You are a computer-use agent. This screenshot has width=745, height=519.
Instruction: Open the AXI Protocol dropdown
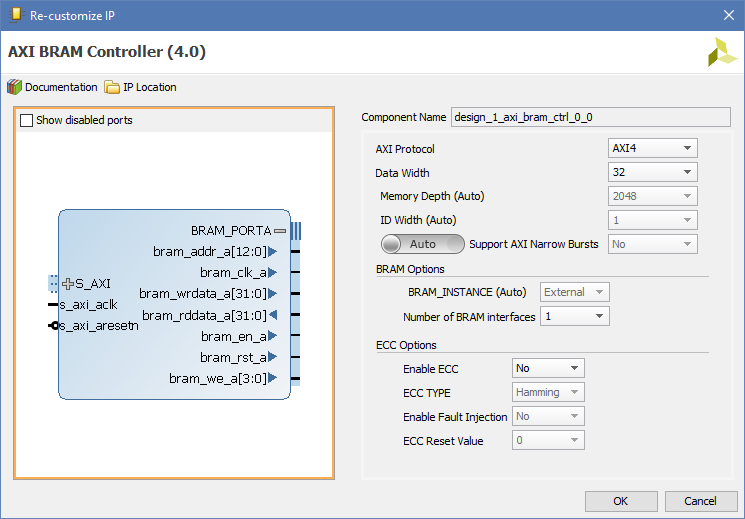tap(653, 149)
